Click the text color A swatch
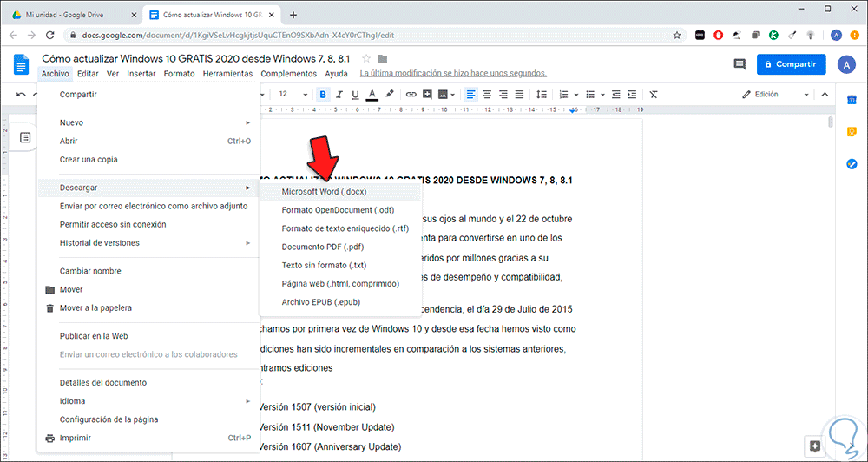This screenshot has height=462, width=868. [x=372, y=94]
